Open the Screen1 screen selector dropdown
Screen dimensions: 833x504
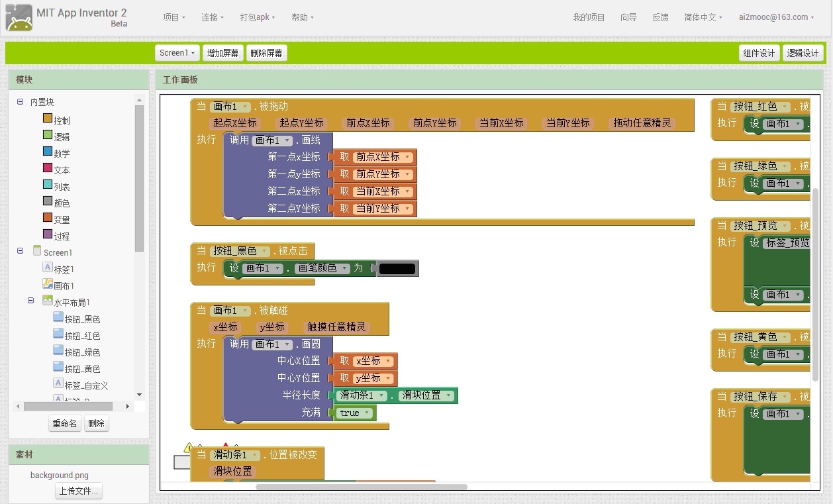[177, 53]
